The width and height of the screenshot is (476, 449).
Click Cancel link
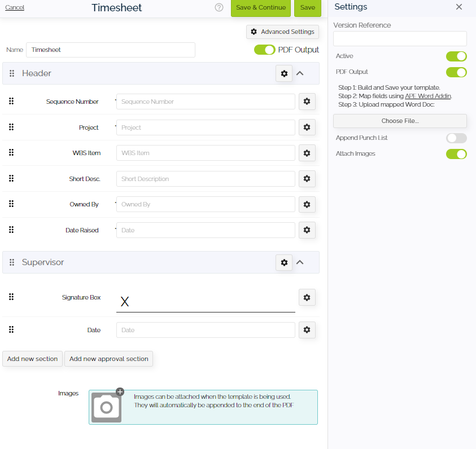(x=15, y=7)
